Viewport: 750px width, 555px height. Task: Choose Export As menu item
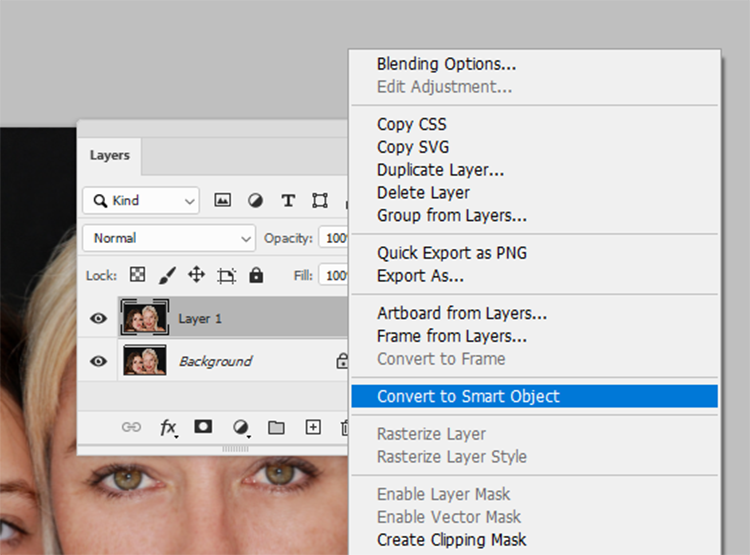pos(420,276)
